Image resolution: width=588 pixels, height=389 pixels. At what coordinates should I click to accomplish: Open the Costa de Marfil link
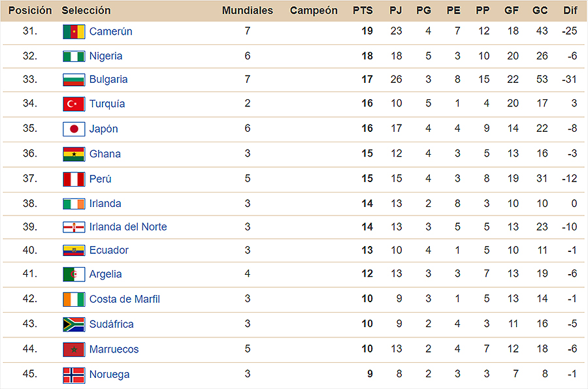[x=125, y=299]
